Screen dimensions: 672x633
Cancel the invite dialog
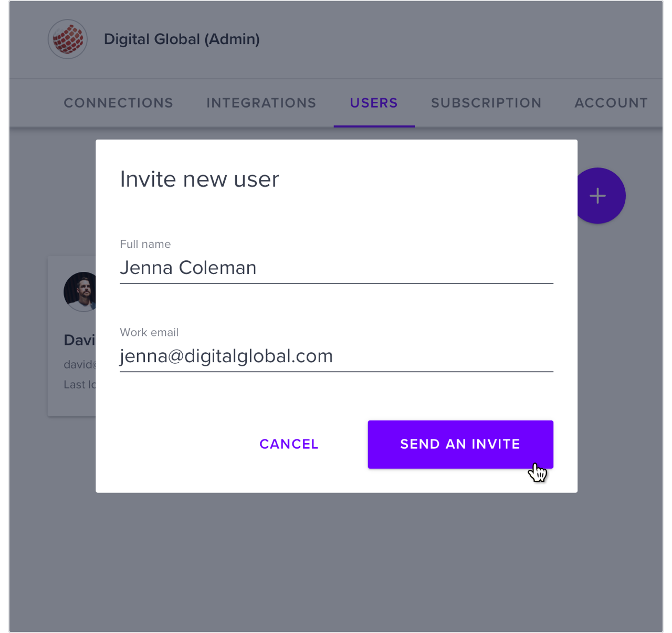(289, 445)
